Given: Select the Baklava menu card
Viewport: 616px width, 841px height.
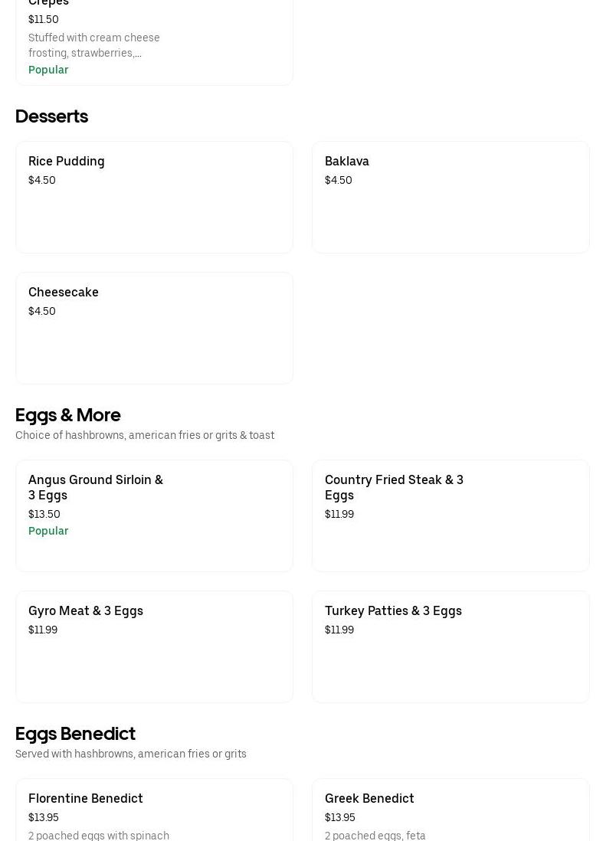Looking at the screenshot, I should click(x=451, y=197).
